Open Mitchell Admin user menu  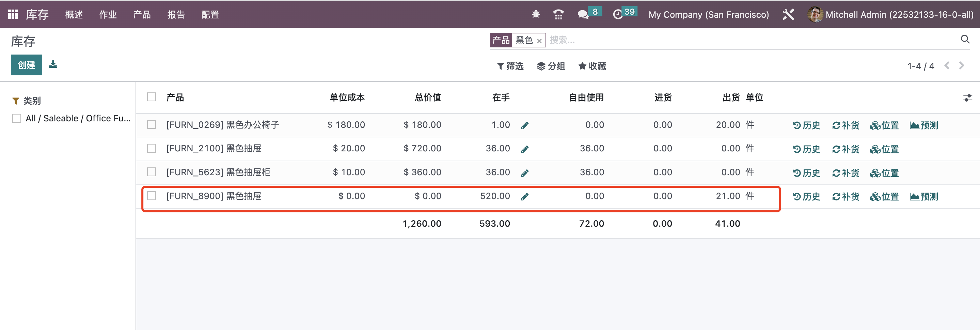pyautogui.click(x=890, y=14)
